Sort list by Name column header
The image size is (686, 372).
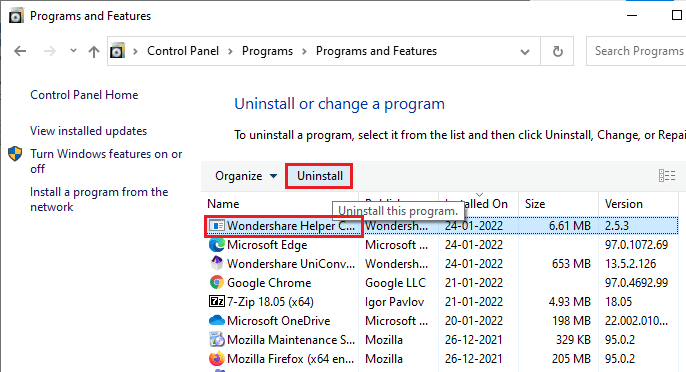point(223,204)
